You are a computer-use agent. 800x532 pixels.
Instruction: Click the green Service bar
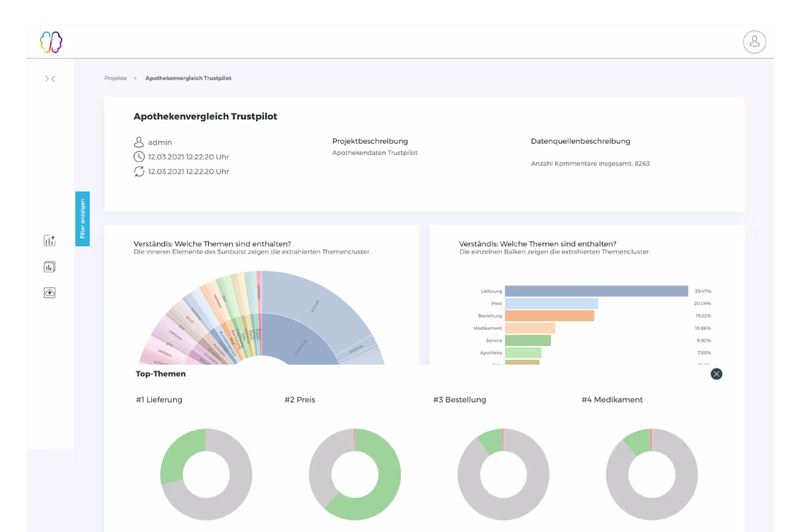pos(527,340)
